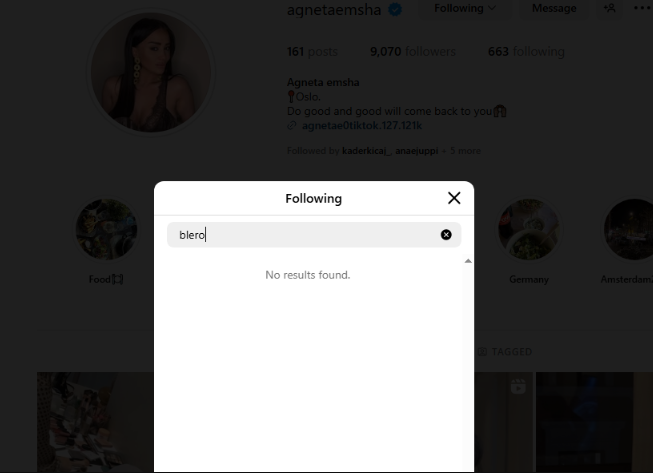Image resolution: width=653 pixels, height=473 pixels.
Task: Open the Following dropdown next to the username
Action: tap(465, 8)
